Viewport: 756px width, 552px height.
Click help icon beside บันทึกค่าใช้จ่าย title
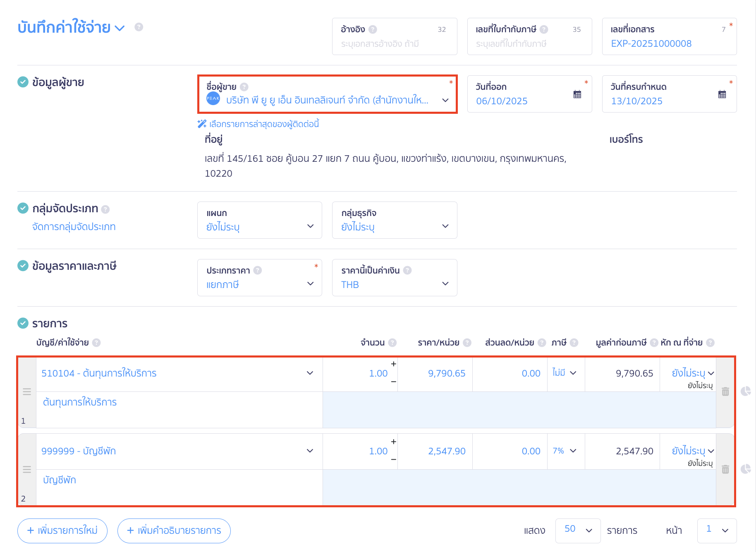[139, 27]
